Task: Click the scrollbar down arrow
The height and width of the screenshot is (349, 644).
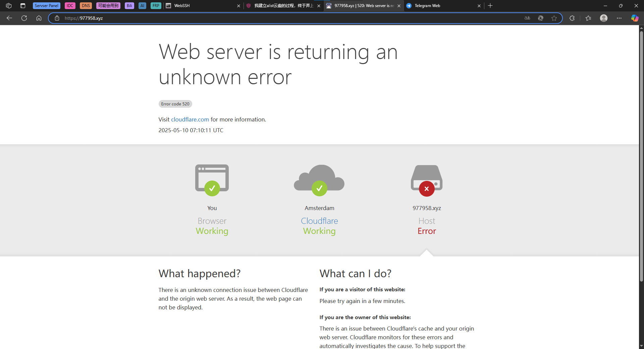Action: point(641,346)
